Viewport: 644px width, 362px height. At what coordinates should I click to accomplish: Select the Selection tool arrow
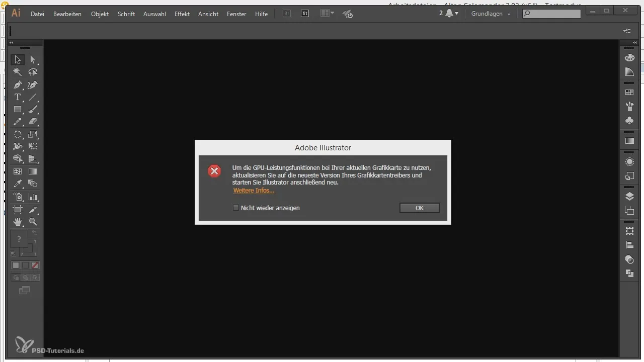click(18, 60)
